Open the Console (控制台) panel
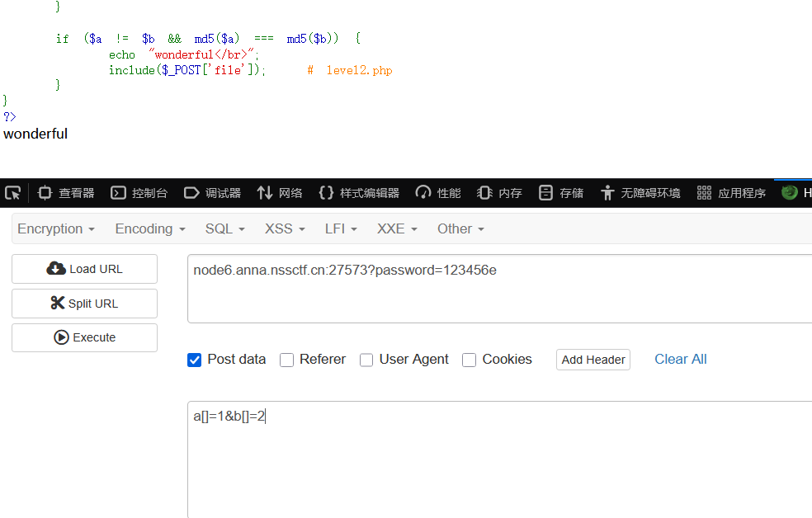This screenshot has width=812, height=518. click(x=139, y=193)
